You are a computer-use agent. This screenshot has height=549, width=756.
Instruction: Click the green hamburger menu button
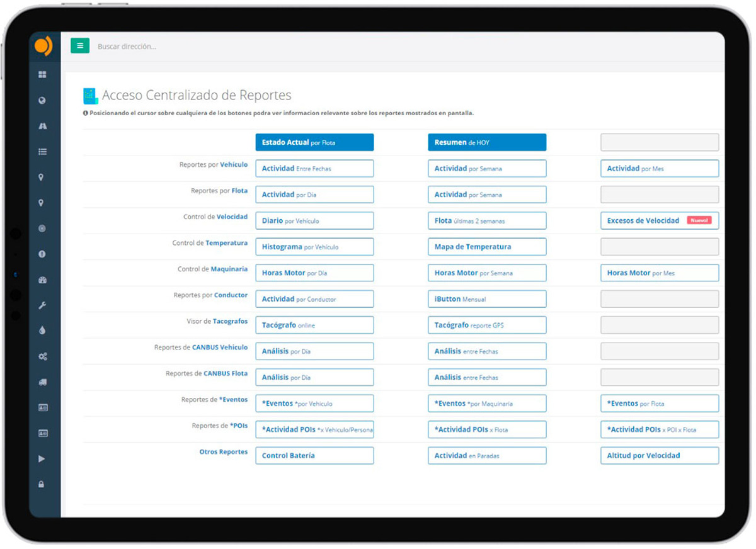click(x=80, y=46)
